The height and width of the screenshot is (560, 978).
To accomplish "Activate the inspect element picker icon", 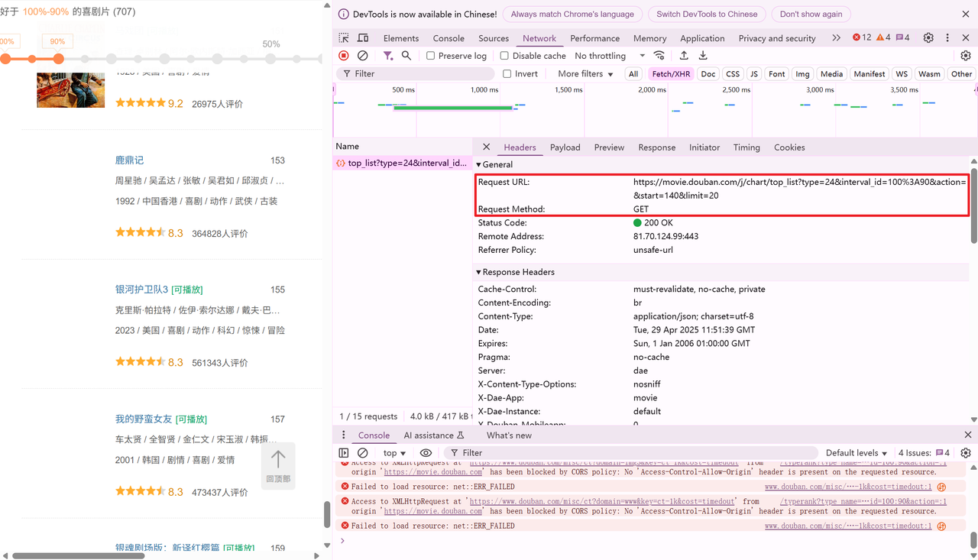I will coord(344,38).
